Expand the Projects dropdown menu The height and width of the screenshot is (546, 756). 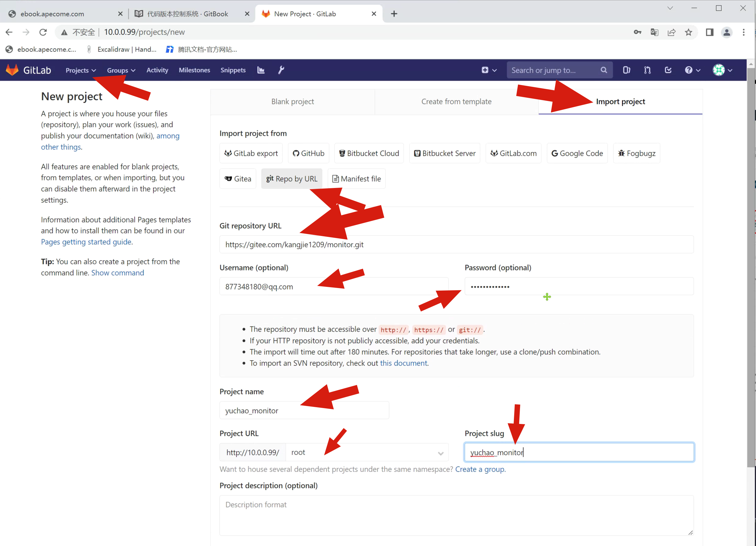80,70
